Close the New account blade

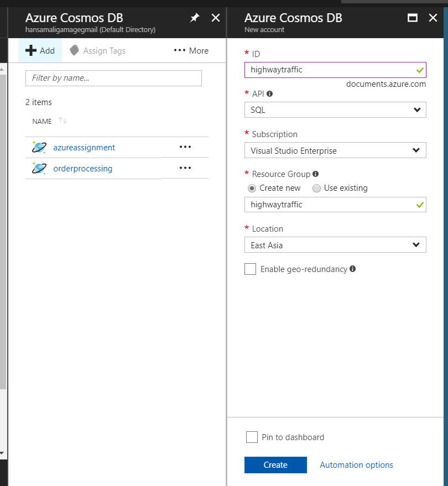pyautogui.click(x=433, y=18)
